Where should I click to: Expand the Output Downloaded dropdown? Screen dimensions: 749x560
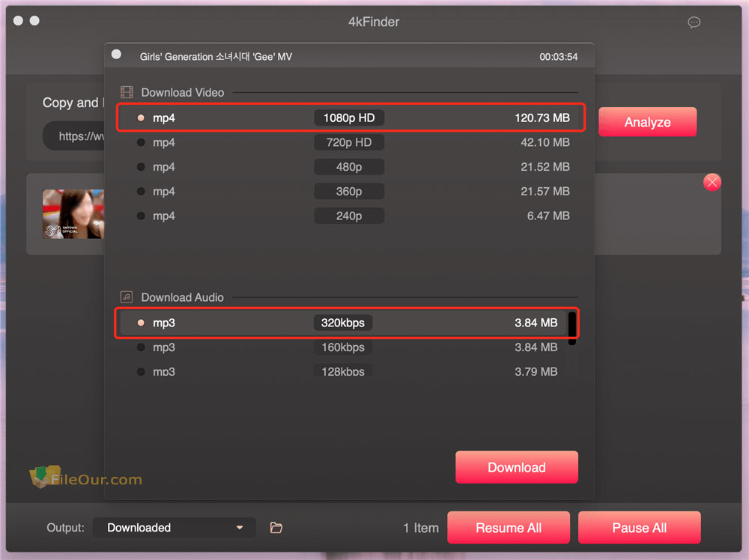click(x=175, y=528)
